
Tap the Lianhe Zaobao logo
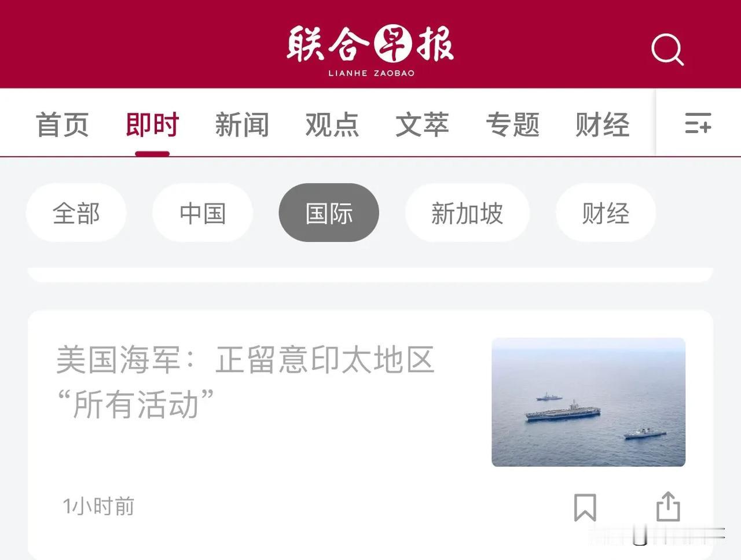point(370,50)
